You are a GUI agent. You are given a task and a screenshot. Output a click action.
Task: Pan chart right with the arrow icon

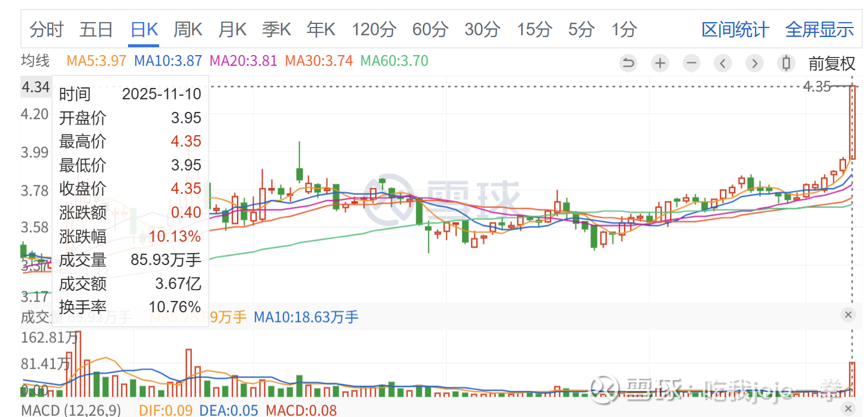coord(755,63)
